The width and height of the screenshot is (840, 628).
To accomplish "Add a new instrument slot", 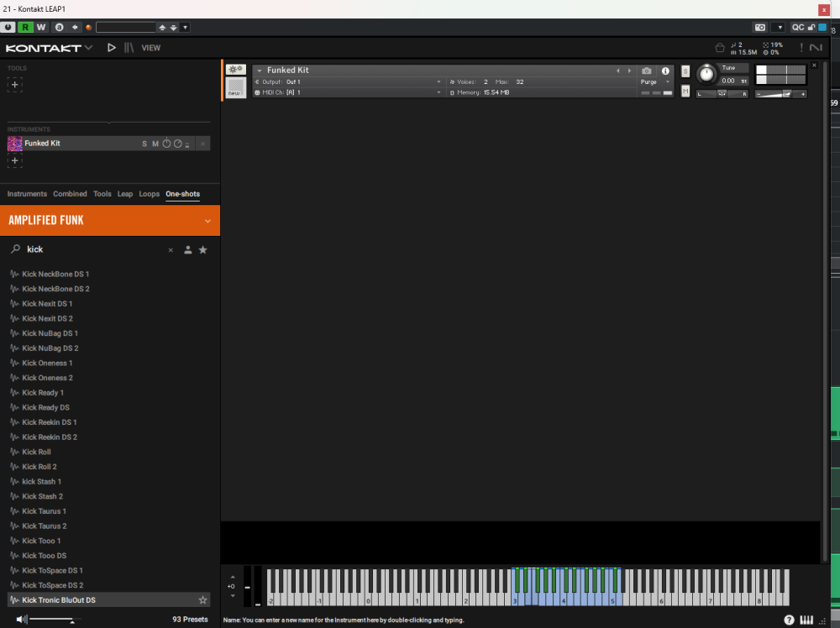I will point(15,160).
